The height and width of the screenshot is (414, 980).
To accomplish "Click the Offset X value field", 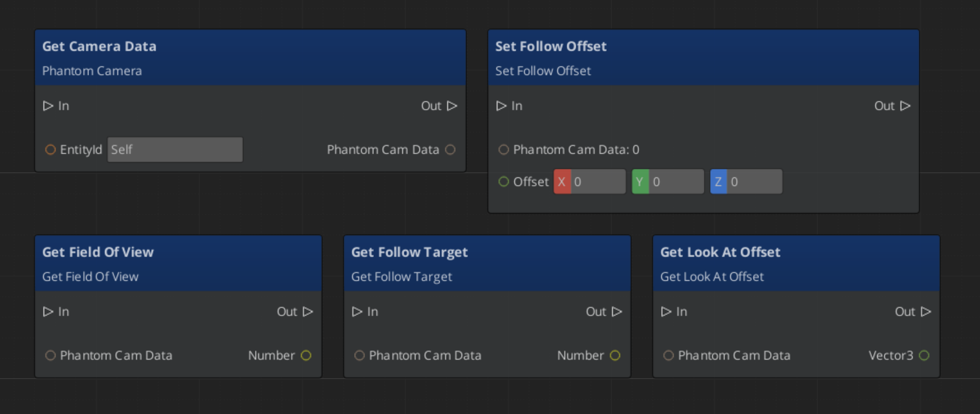I will [x=597, y=182].
